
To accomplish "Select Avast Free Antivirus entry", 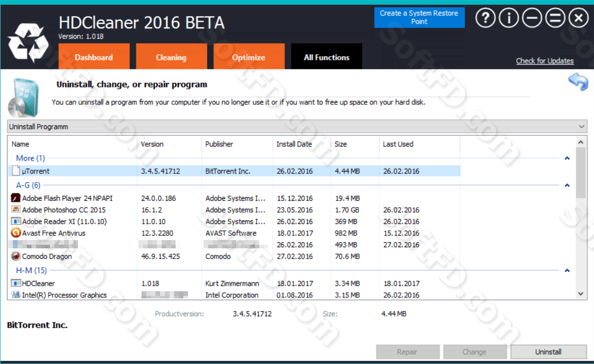I will tap(54, 233).
